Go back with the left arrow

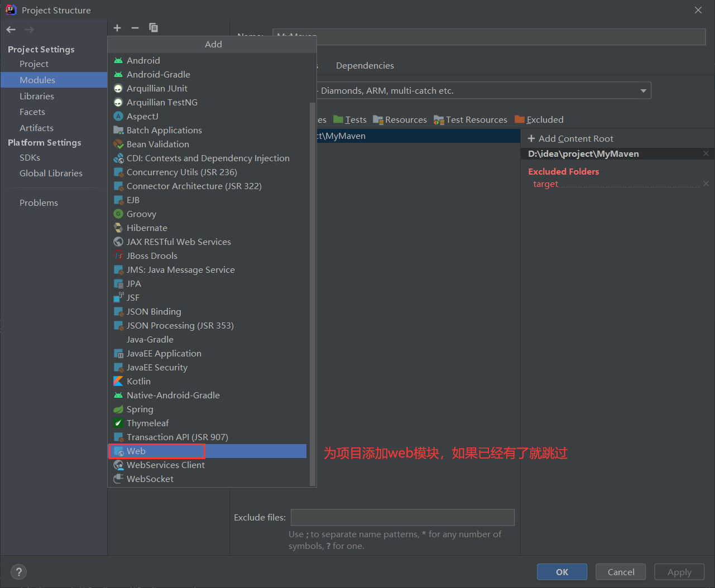(11, 30)
